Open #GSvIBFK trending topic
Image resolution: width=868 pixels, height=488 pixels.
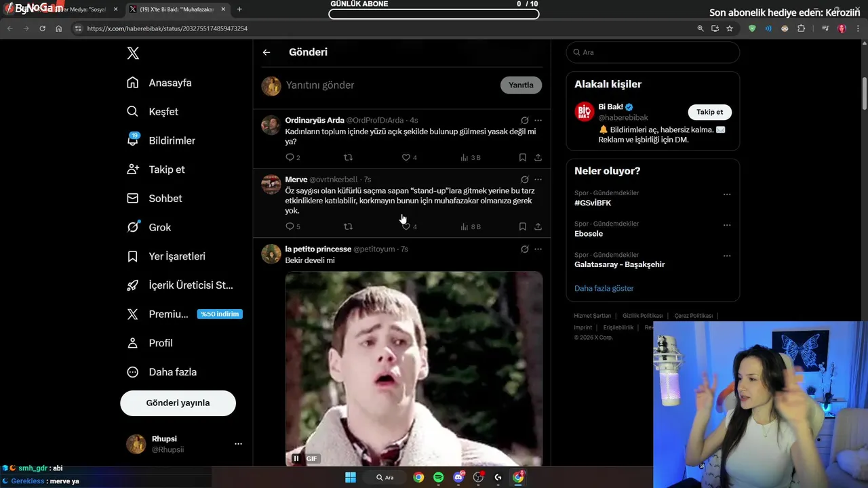pyautogui.click(x=593, y=203)
